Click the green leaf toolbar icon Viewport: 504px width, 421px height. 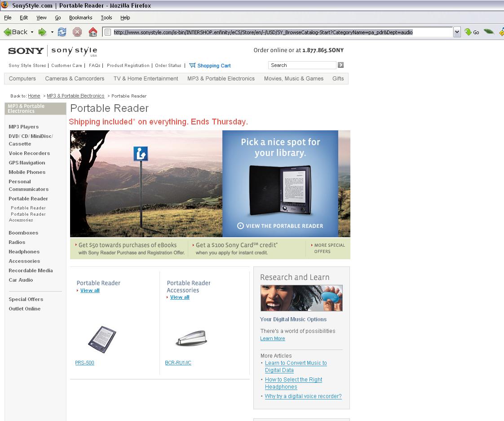coord(489,31)
